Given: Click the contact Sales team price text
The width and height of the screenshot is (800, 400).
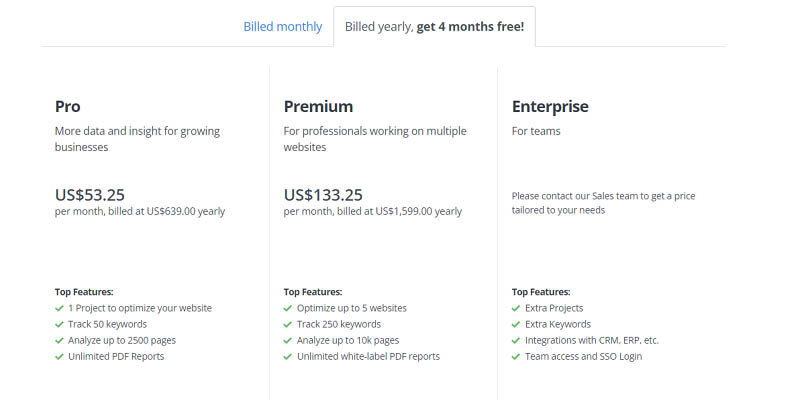Looking at the screenshot, I should pos(604,203).
